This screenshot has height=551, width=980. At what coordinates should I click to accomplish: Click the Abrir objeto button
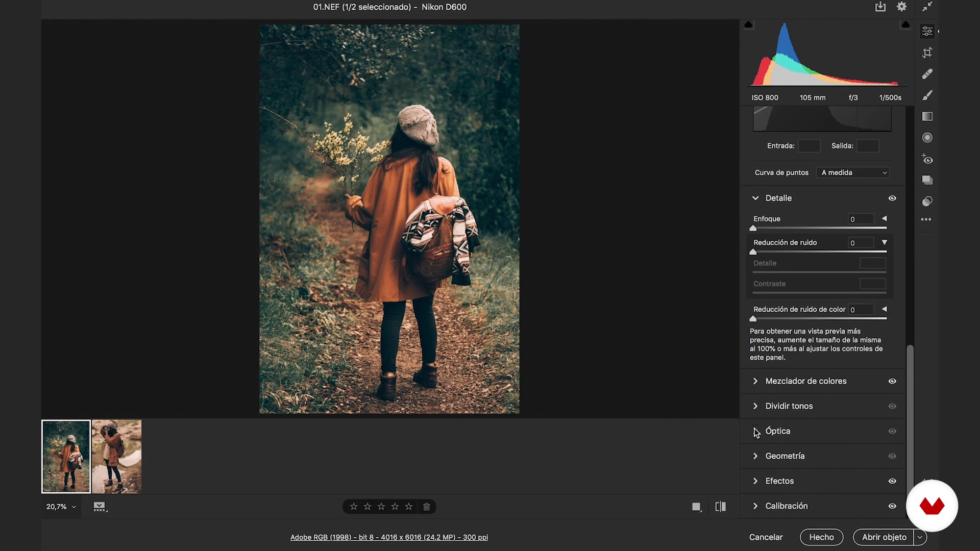point(884,537)
